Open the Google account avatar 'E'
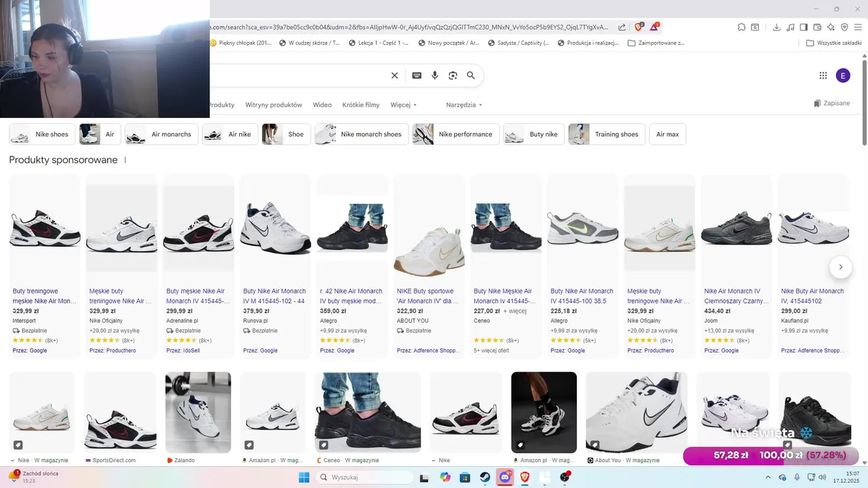The width and height of the screenshot is (868, 488). pos(843,76)
